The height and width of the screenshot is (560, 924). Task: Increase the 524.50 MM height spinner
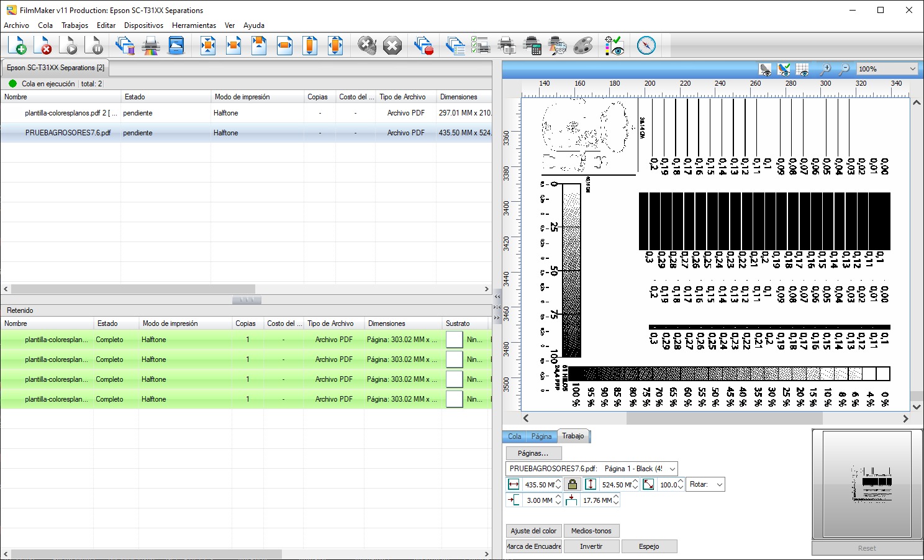[635, 482]
